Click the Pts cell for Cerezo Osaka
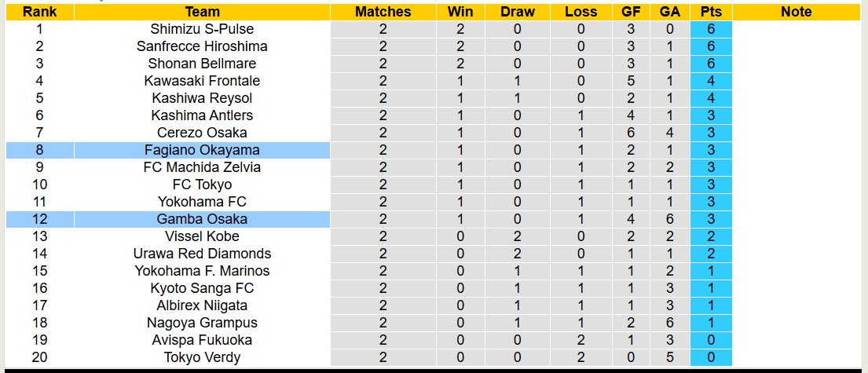 pyautogui.click(x=711, y=133)
